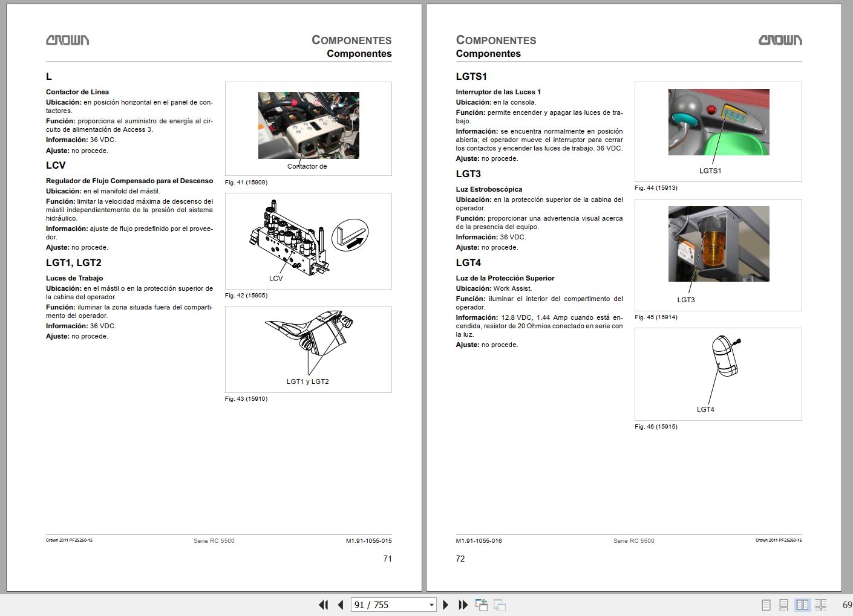
Task: Expand the page selector combo box
Action: point(431,605)
